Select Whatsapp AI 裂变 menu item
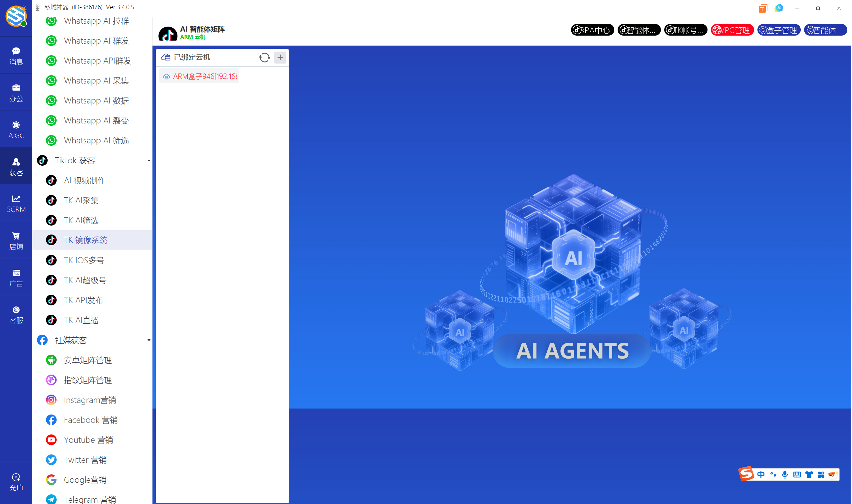The height and width of the screenshot is (504, 852). point(96,120)
